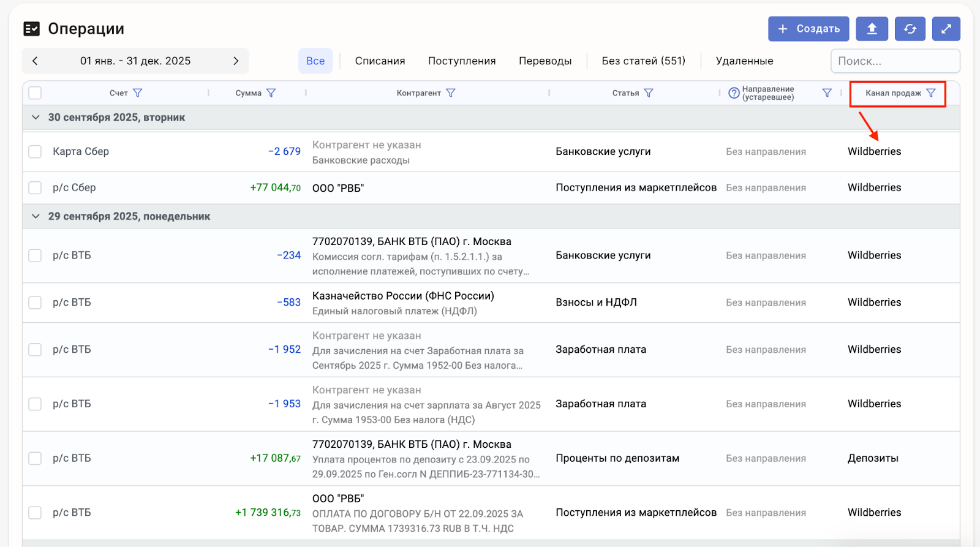Open the filter for Сумма column
The image size is (980, 547).
coord(271,93)
